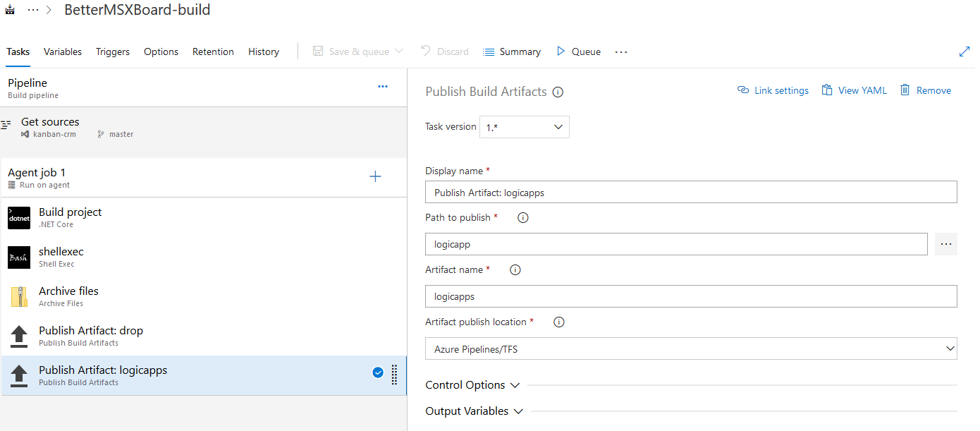Switch to the Triggers tab
Viewport: 980px width, 431px height.
[x=113, y=51]
